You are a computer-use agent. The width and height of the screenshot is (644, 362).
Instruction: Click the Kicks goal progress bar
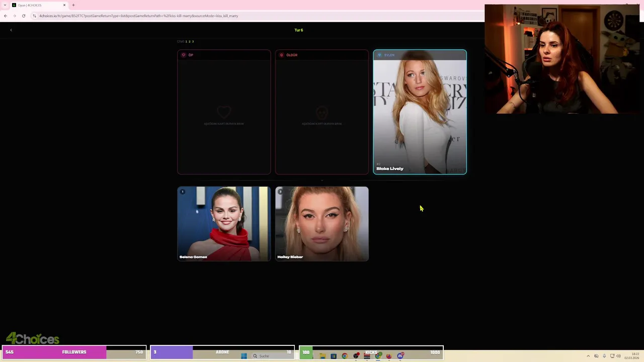[371, 352]
